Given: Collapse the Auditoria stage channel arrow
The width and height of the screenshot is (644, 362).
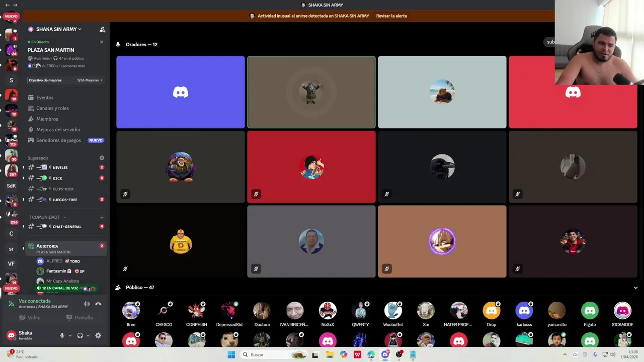Looking at the screenshot, I should click(23, 248).
